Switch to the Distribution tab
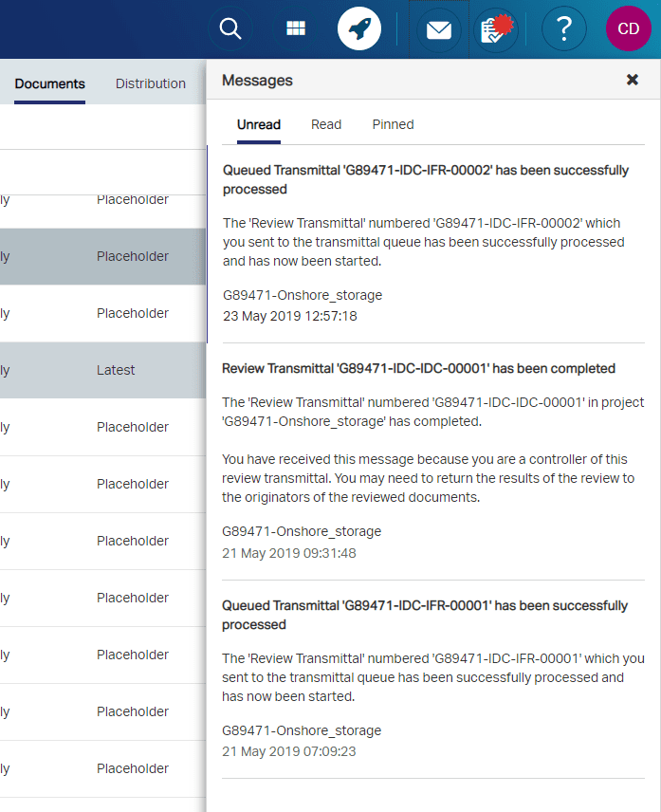661x812 pixels. click(x=150, y=83)
